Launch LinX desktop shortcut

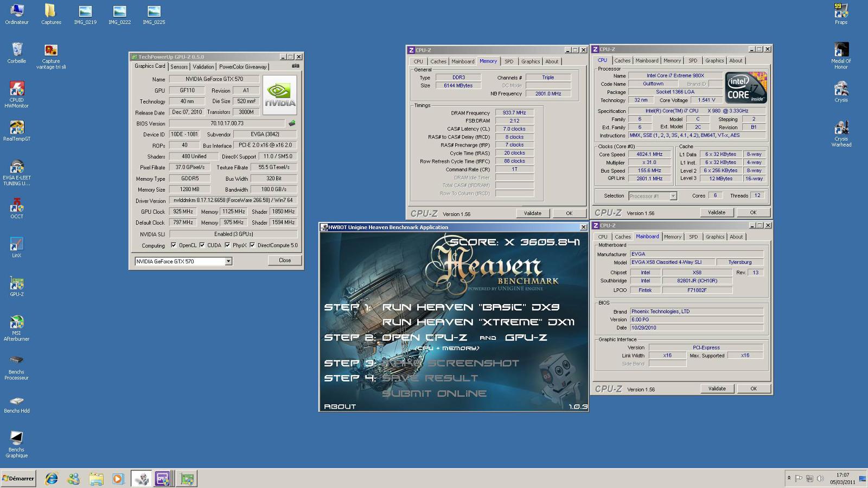click(17, 248)
